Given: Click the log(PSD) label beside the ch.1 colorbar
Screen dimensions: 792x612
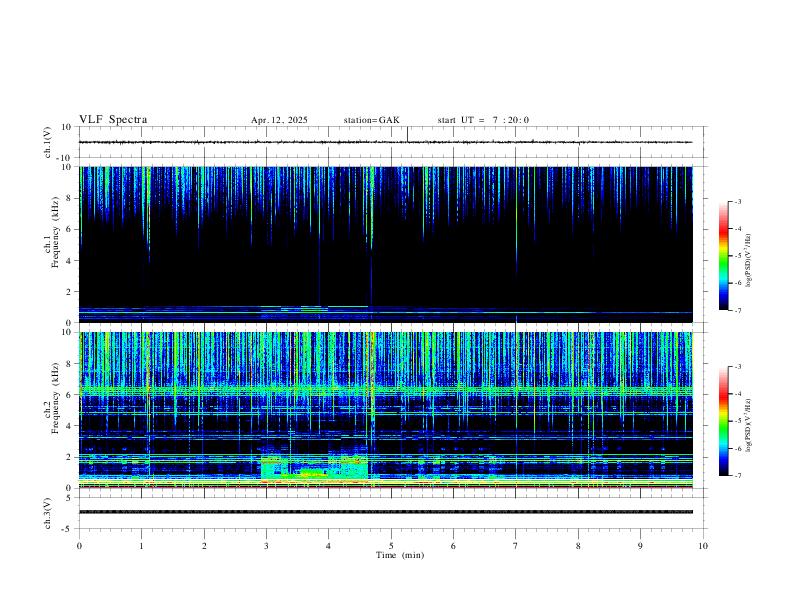Looking at the screenshot, I should [749, 261].
